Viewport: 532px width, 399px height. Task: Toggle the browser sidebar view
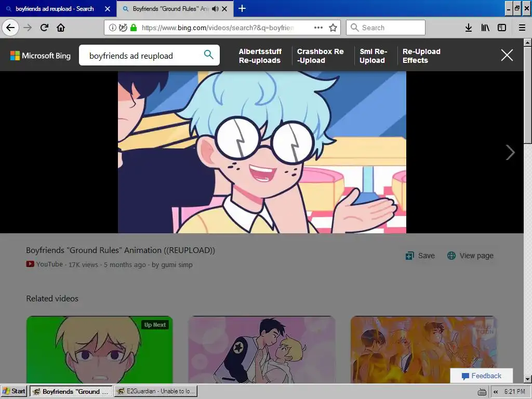click(502, 28)
